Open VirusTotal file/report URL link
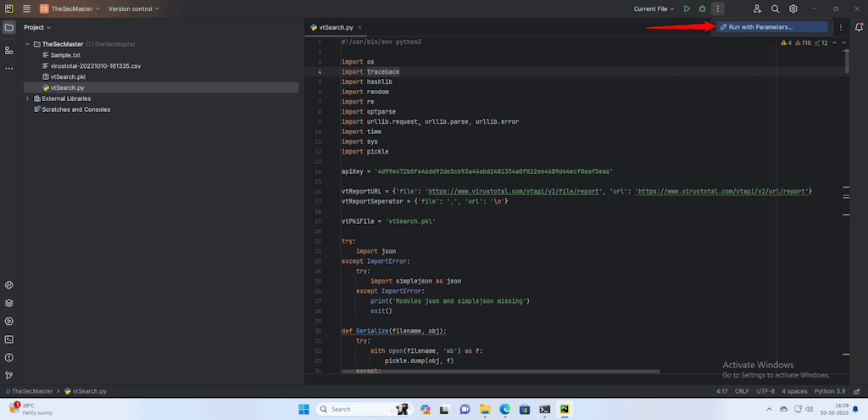Viewport: 868px width, 420px height. 514,191
